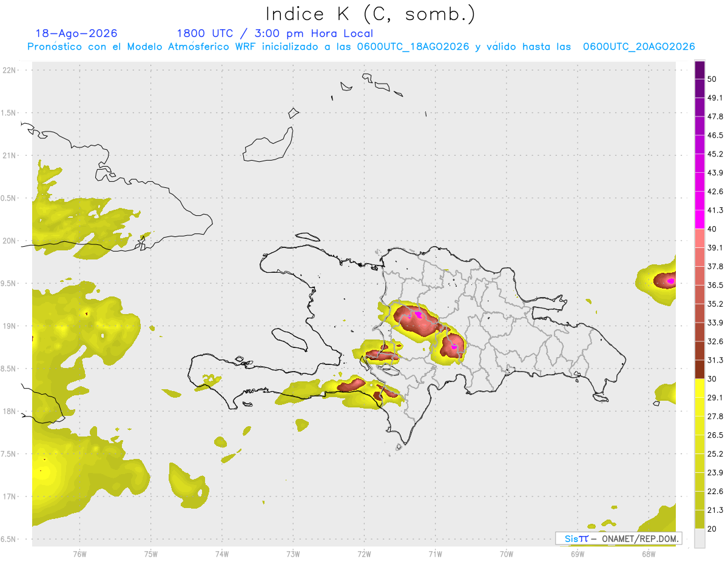Click the "68W" longitude label
728x562 pixels.
649,554
